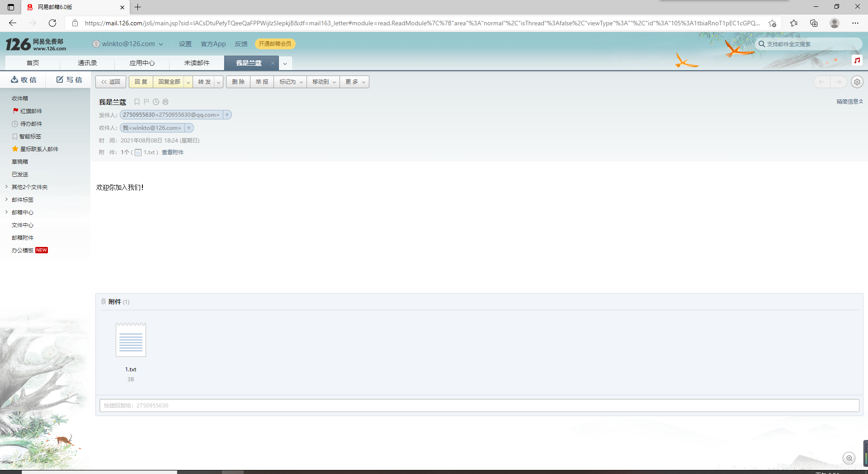The height and width of the screenshot is (474, 868).
Task: Click the 举报 report button
Action: [262, 82]
